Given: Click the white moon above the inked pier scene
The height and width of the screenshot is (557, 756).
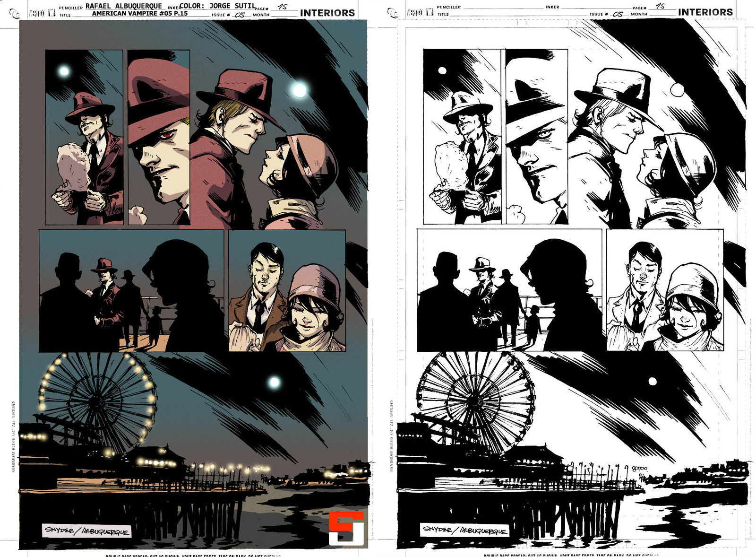Looking at the screenshot, I should [x=653, y=381].
